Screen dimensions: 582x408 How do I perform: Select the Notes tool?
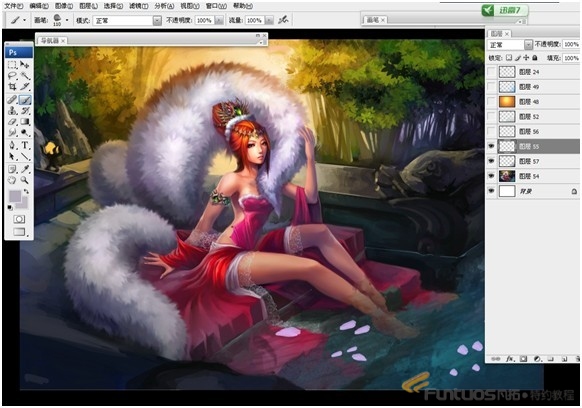click(x=13, y=169)
